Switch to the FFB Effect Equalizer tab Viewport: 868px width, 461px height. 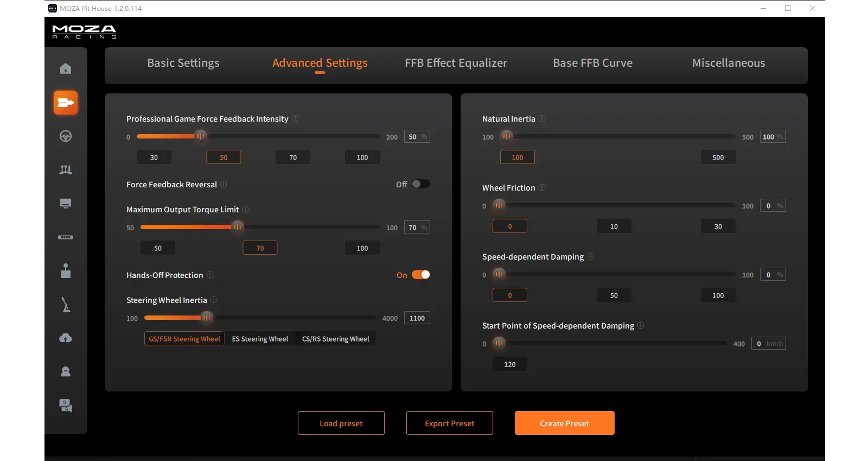pos(456,63)
